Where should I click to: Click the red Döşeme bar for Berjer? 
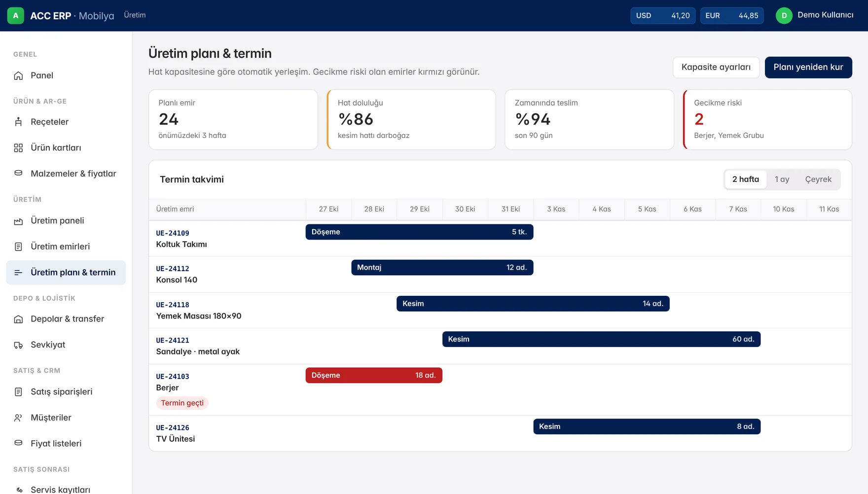click(x=374, y=376)
